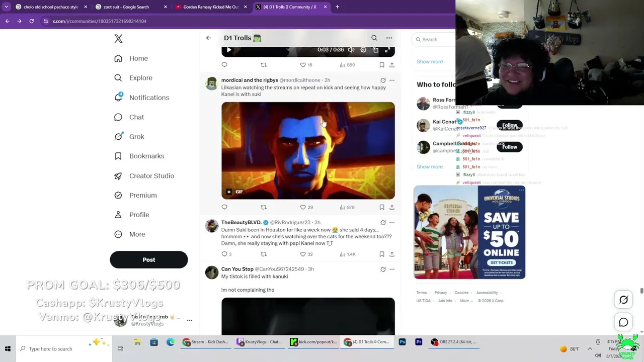
Task: Share the video post with 859 views
Action: click(x=392, y=65)
